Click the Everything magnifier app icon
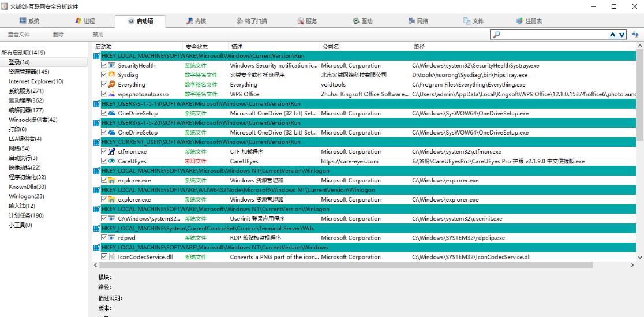Screen dimensions: 644x317 111,84
